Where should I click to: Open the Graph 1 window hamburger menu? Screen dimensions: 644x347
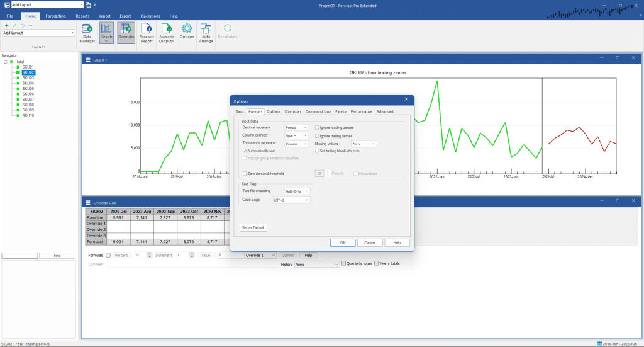coord(87,60)
